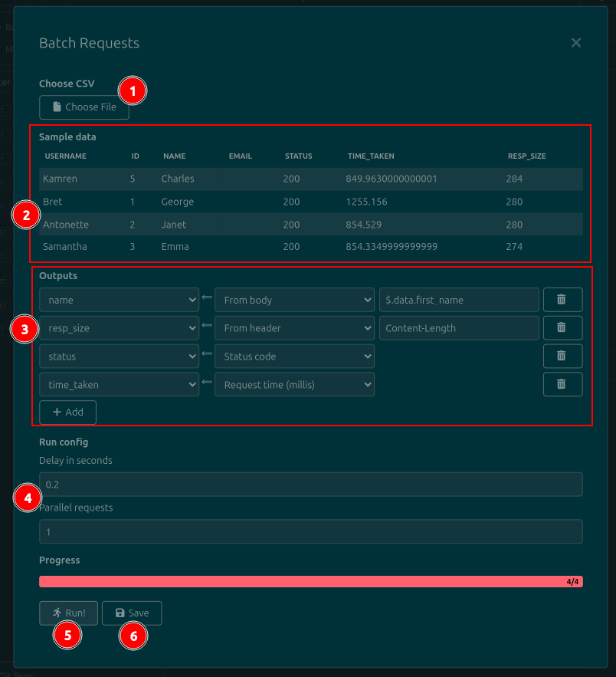Click the STATUS column header

click(299, 156)
